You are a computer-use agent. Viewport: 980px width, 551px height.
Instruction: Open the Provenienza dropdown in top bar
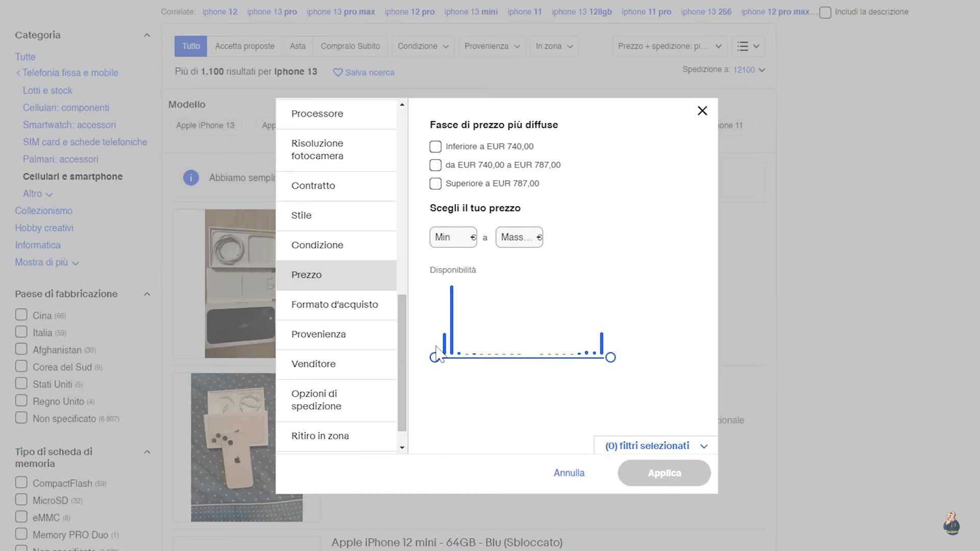coord(492,46)
